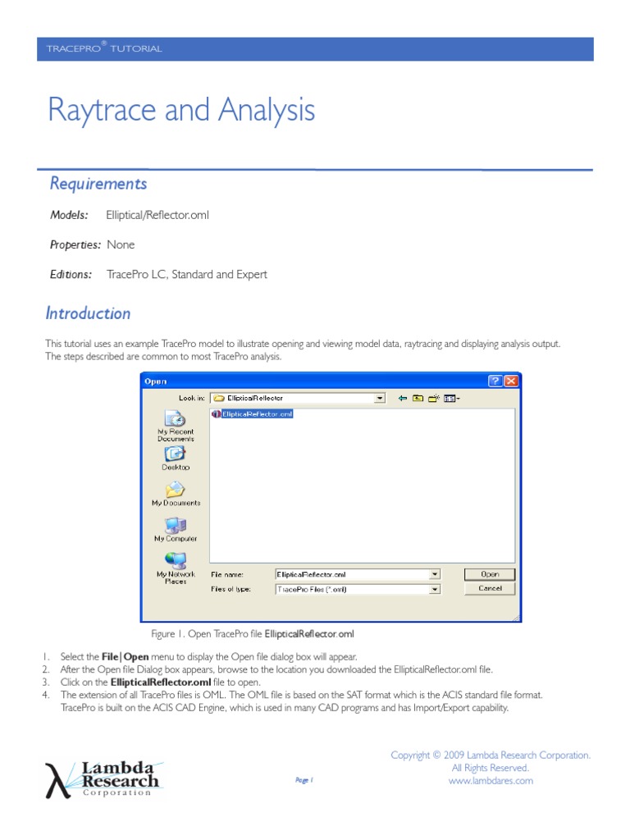The width and height of the screenshot is (630, 840).
Task: Click the TracePro Tutorial header text
Action: click(104, 48)
